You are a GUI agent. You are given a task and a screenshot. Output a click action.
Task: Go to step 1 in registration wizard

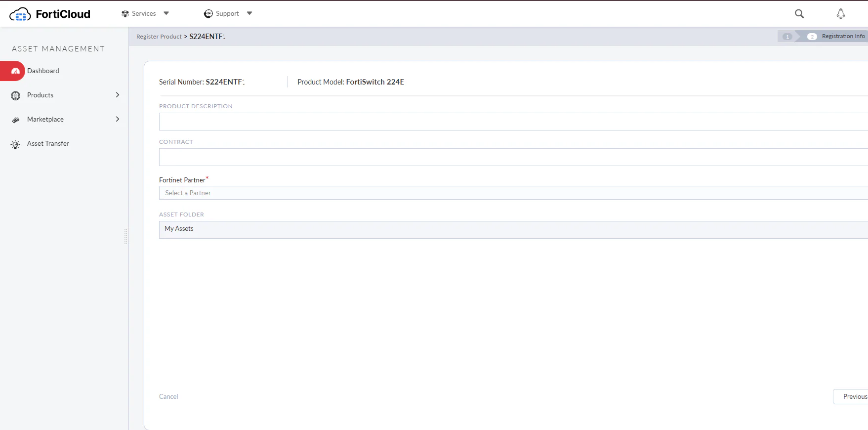point(787,37)
